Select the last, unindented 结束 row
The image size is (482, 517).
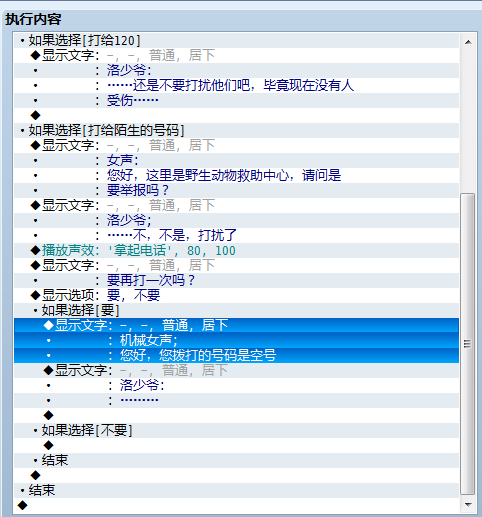tap(236, 490)
